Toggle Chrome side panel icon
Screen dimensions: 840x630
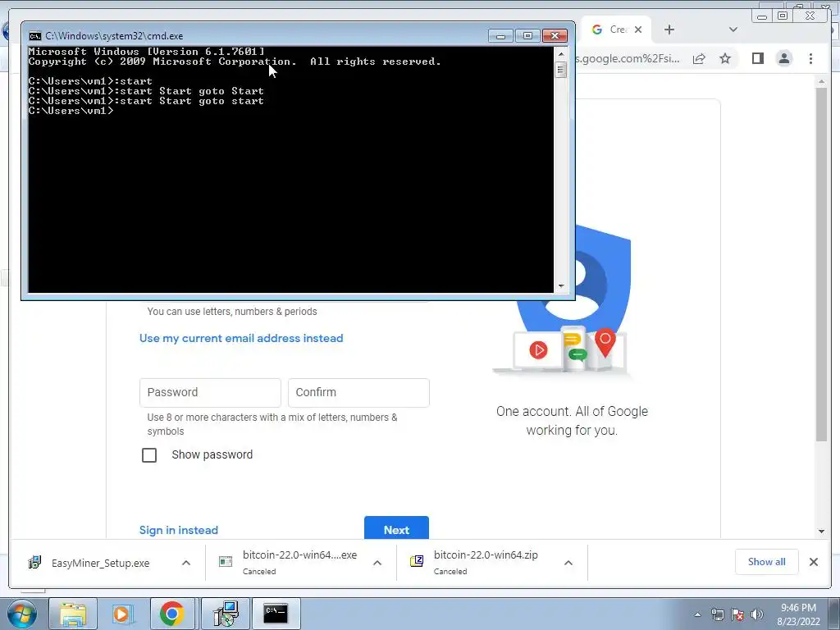(757, 58)
